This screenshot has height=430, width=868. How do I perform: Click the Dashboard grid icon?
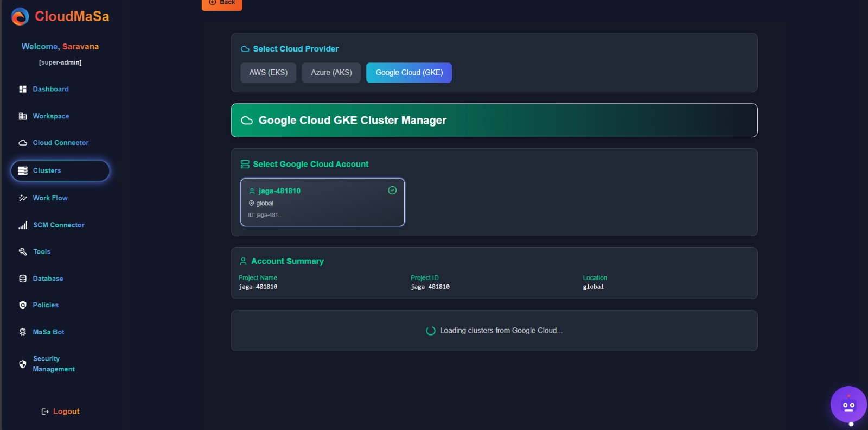click(23, 89)
